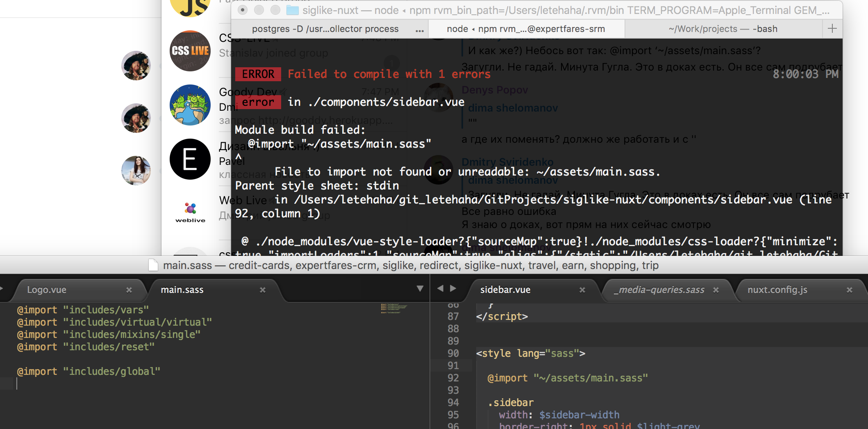Click the main.sass document icon in title bar
The height and width of the screenshot is (429, 868).
coord(153,265)
